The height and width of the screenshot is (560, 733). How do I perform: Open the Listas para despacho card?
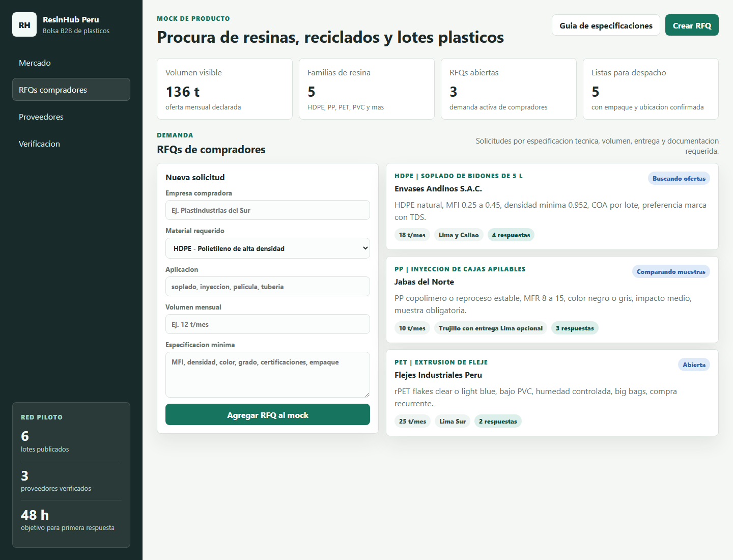(651, 89)
